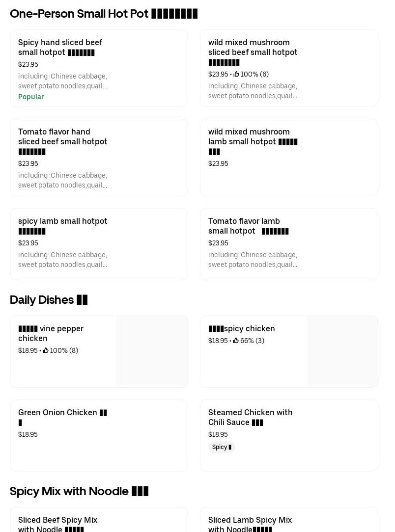Click thumbs-up icon on wild mixed mushroom beef hotpot
This screenshot has width=395, height=532.
pos(236,74)
